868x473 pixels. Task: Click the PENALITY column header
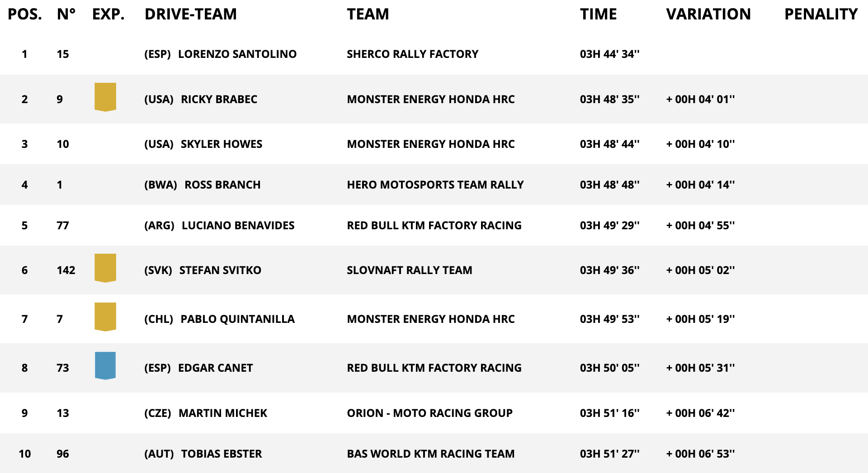(x=821, y=14)
